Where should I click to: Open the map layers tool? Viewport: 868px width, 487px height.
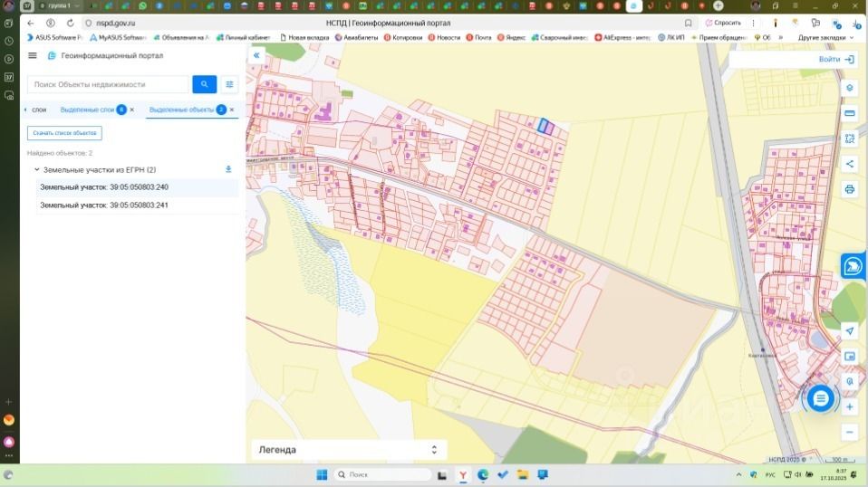pos(850,88)
